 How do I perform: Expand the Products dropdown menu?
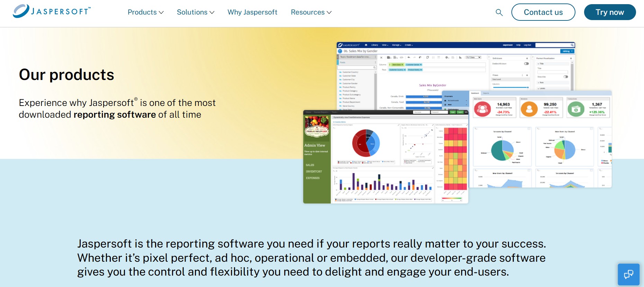pos(145,12)
